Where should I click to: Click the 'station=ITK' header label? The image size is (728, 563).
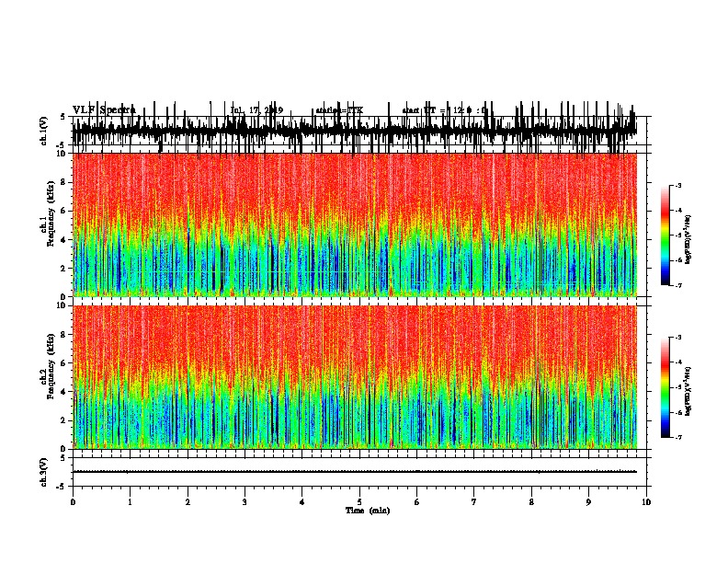[339, 110]
